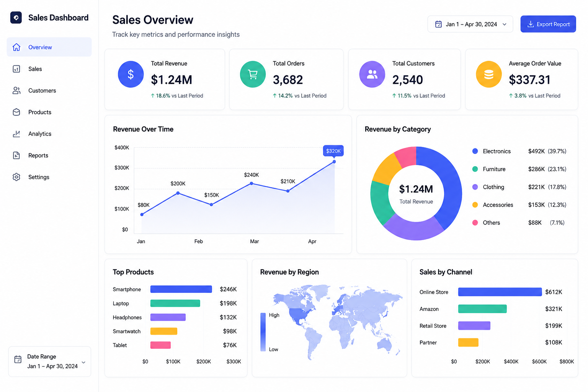Click the Reports document icon in sidebar

pyautogui.click(x=16, y=155)
